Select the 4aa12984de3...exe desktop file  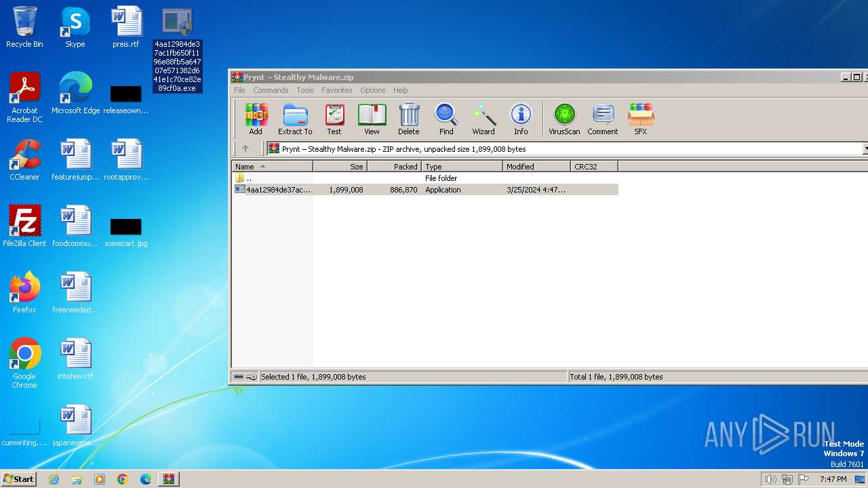(x=177, y=49)
